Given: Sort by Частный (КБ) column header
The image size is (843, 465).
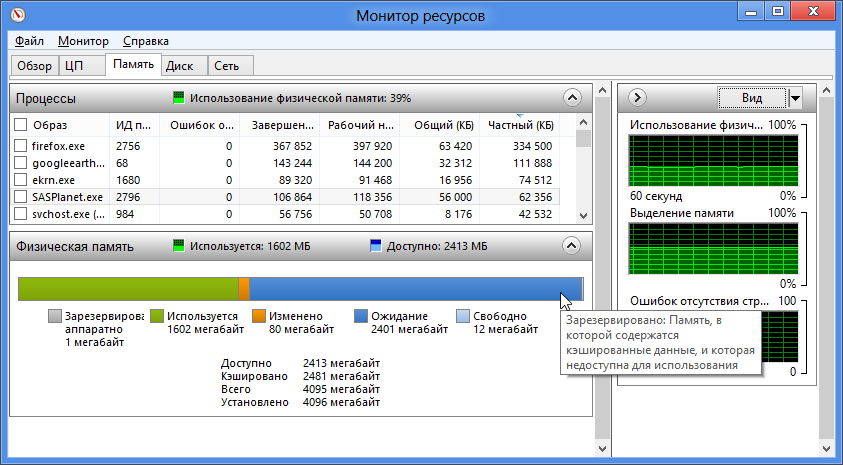Looking at the screenshot, I should (520, 125).
